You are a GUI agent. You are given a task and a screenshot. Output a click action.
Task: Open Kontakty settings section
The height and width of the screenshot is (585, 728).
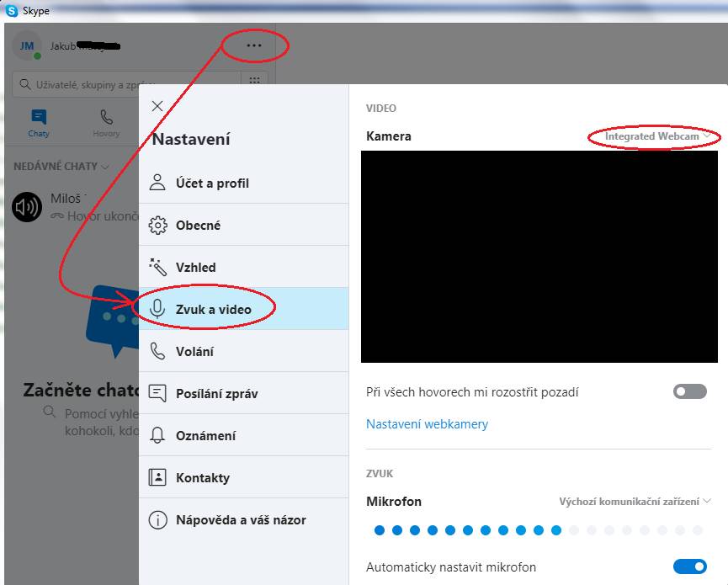(244, 478)
